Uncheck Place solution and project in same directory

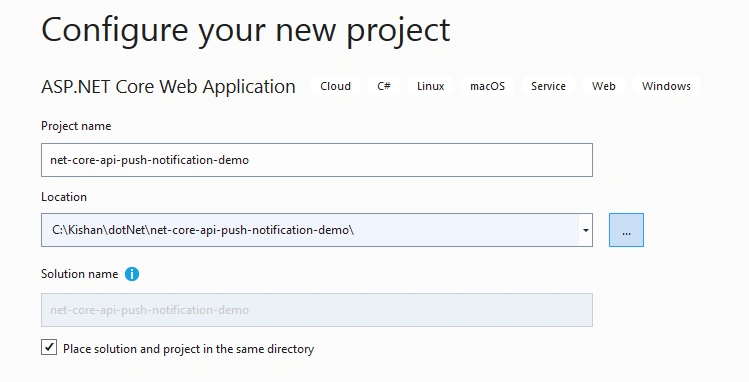click(x=49, y=347)
